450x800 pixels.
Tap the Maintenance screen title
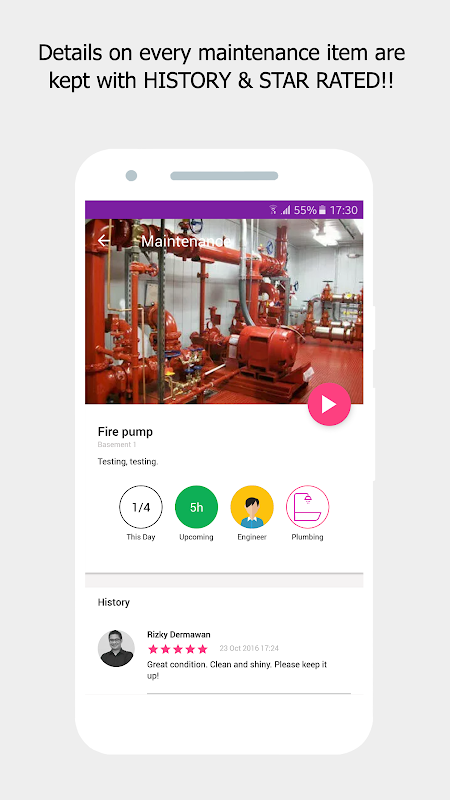pyautogui.click(x=186, y=241)
